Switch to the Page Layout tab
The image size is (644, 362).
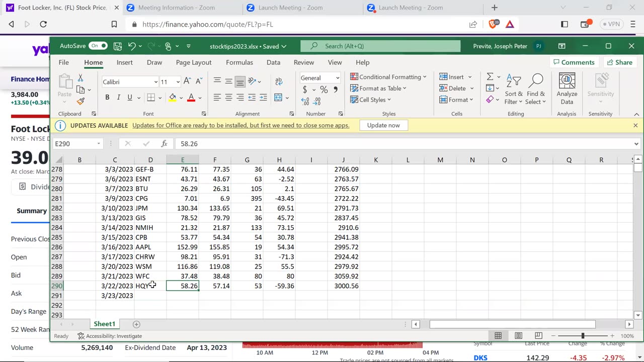[194, 62]
